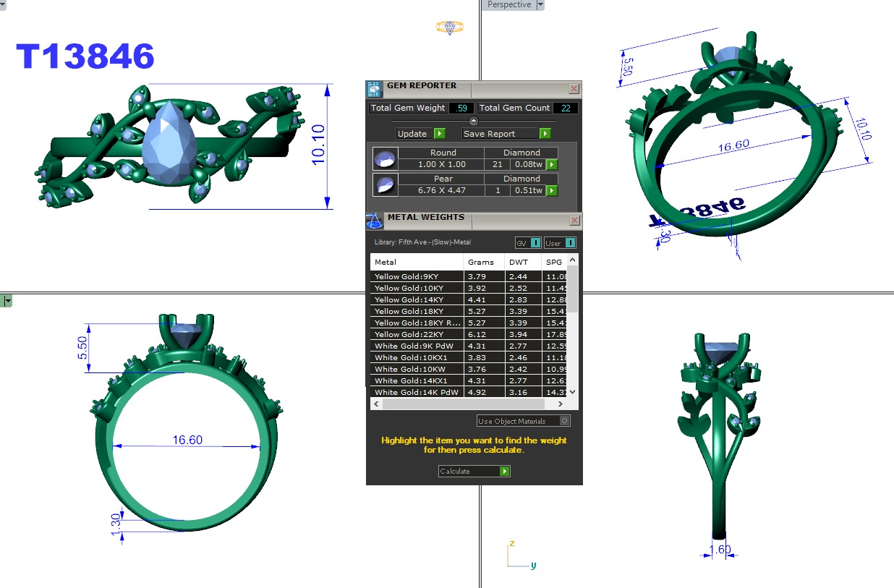This screenshot has width=894, height=588.
Task: Select the Yellow Gold:14KY row
Action: click(417, 299)
